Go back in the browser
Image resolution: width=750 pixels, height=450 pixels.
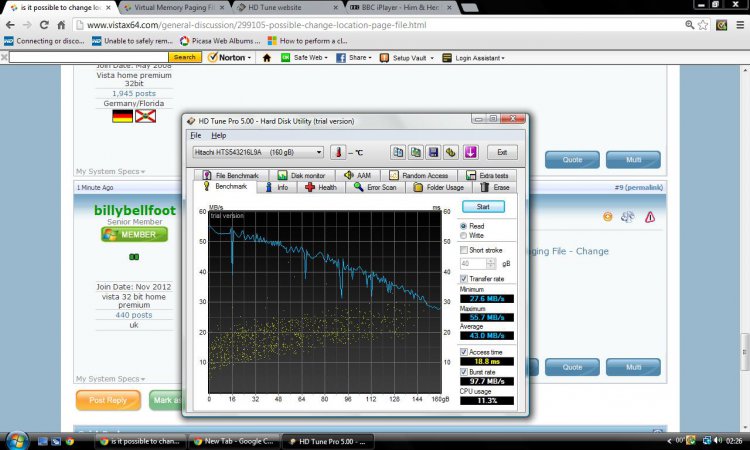pos(10,25)
